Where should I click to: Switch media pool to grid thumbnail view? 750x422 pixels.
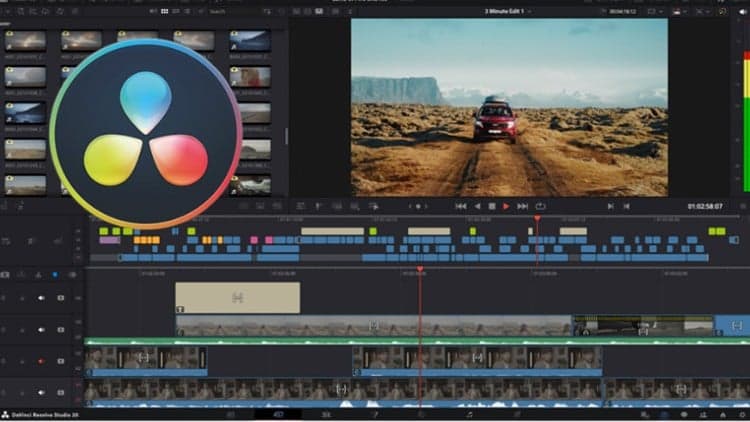tap(164, 11)
